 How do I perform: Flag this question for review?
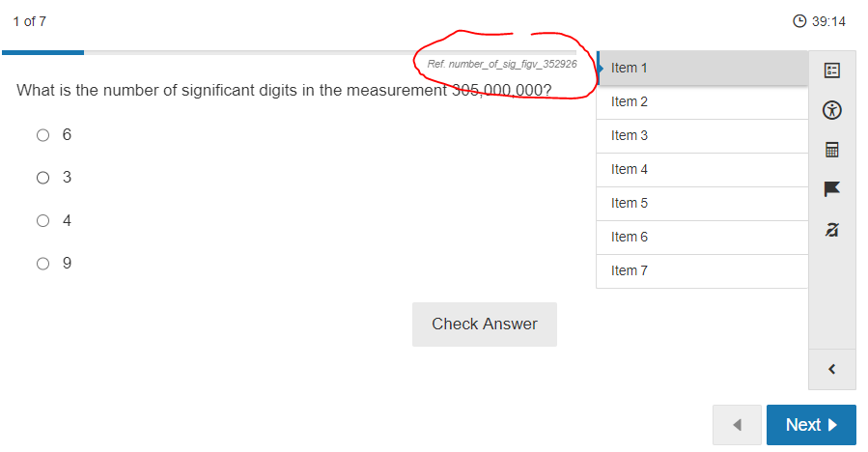tap(831, 189)
